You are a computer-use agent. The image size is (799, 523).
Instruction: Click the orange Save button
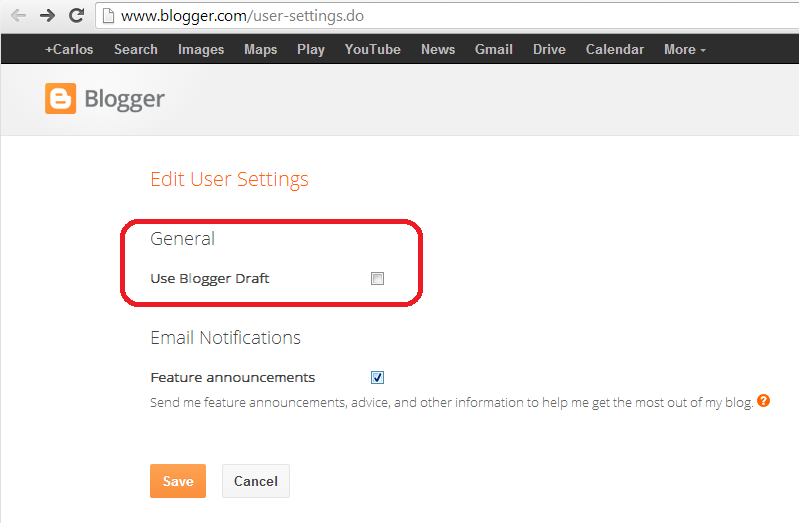pyautogui.click(x=178, y=481)
